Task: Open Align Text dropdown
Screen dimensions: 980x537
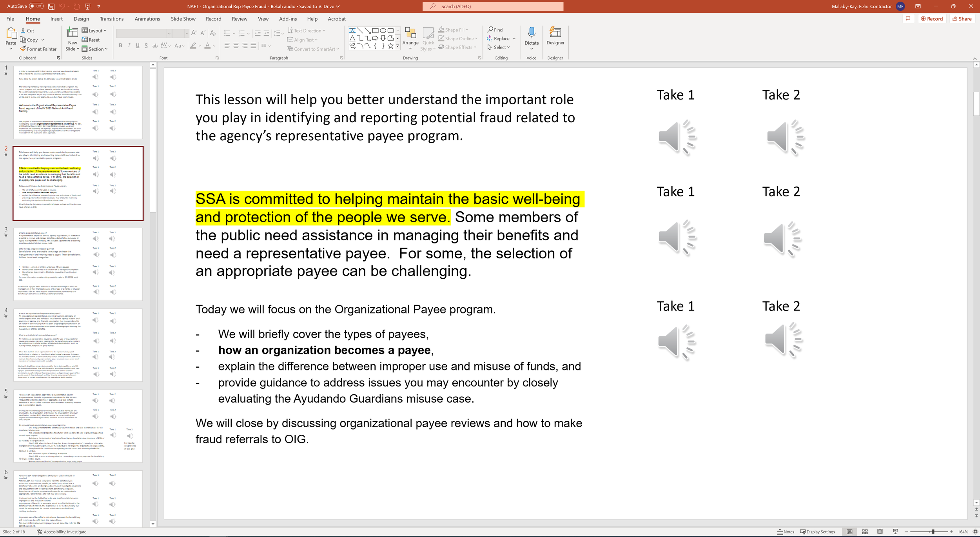Action: (302, 40)
